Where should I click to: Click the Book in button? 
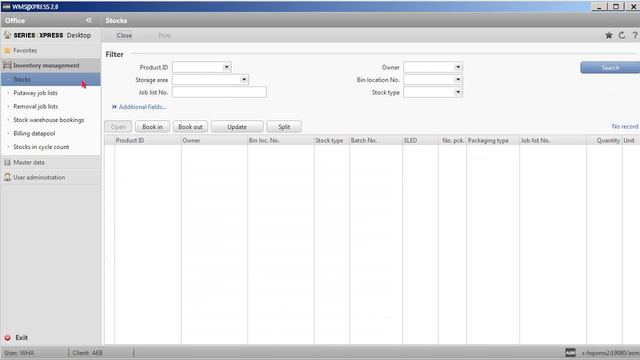click(152, 127)
